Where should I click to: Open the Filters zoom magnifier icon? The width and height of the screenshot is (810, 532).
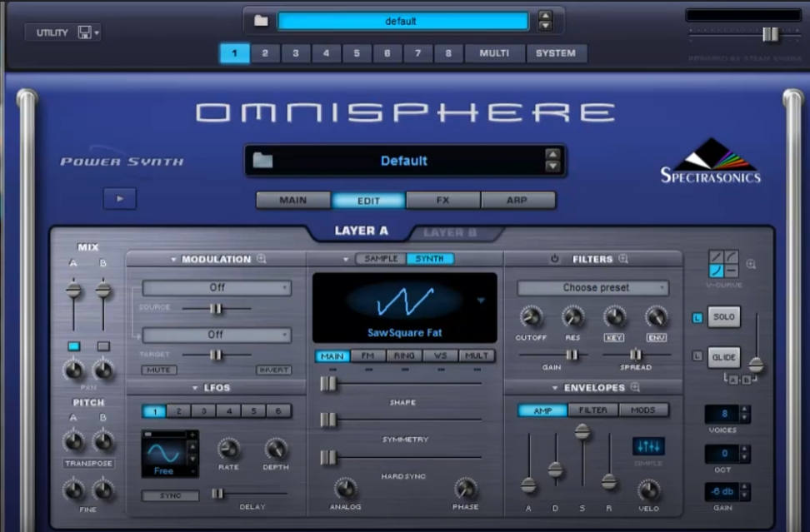(624, 259)
